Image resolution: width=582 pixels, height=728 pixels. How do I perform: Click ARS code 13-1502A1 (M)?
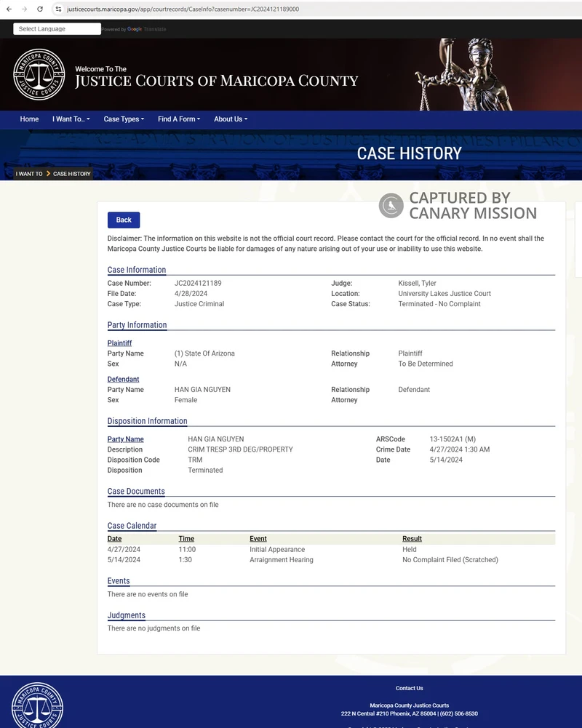tap(453, 439)
